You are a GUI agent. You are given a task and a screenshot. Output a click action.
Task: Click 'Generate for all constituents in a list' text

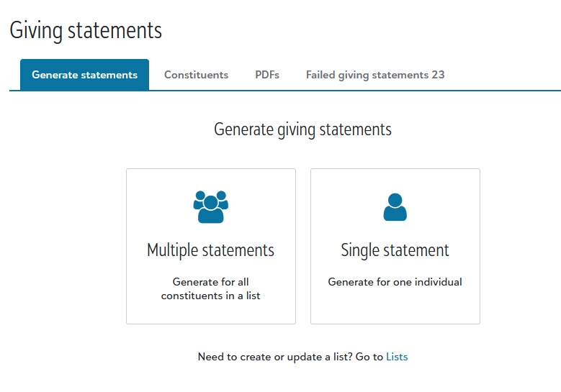[210, 288]
